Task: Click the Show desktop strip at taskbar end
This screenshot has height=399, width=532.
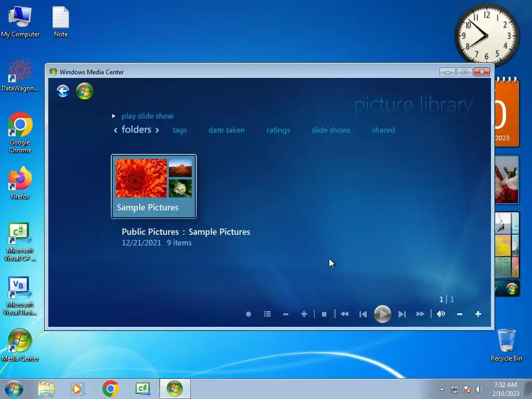Action: pyautogui.click(x=528, y=389)
